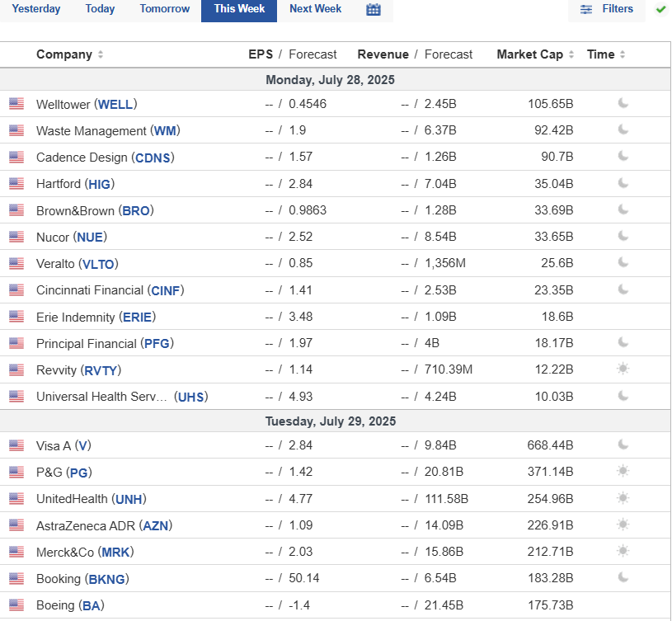Click the sun time icon for Revvity

[x=623, y=369]
